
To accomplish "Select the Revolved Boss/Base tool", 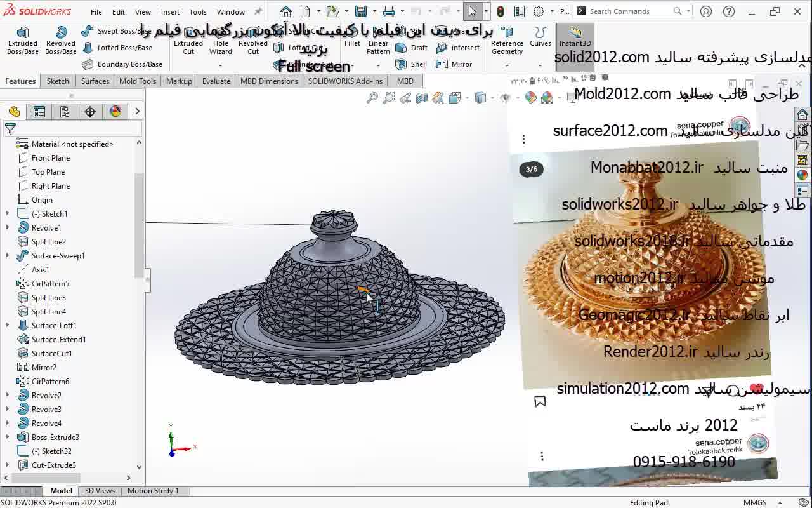I will [61, 41].
